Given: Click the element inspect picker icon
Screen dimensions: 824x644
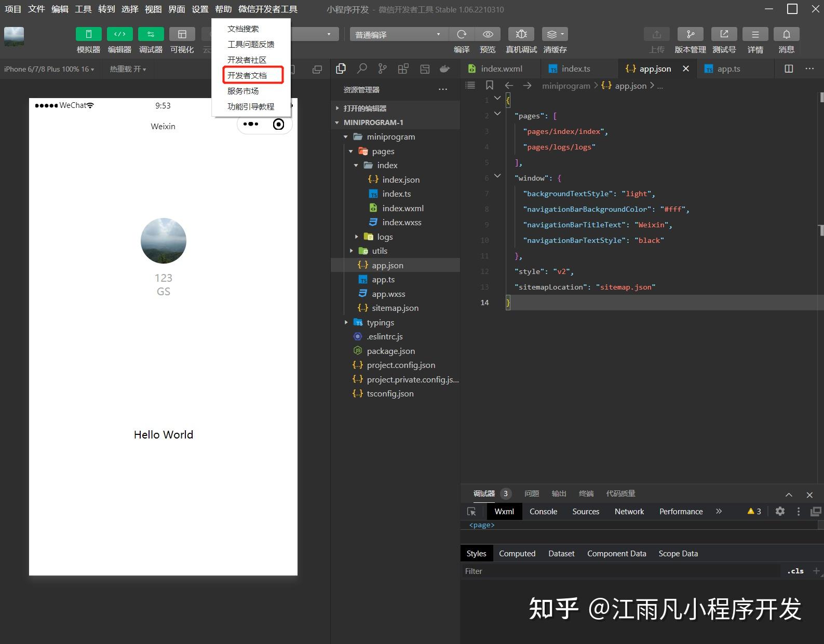Looking at the screenshot, I should tap(471, 511).
